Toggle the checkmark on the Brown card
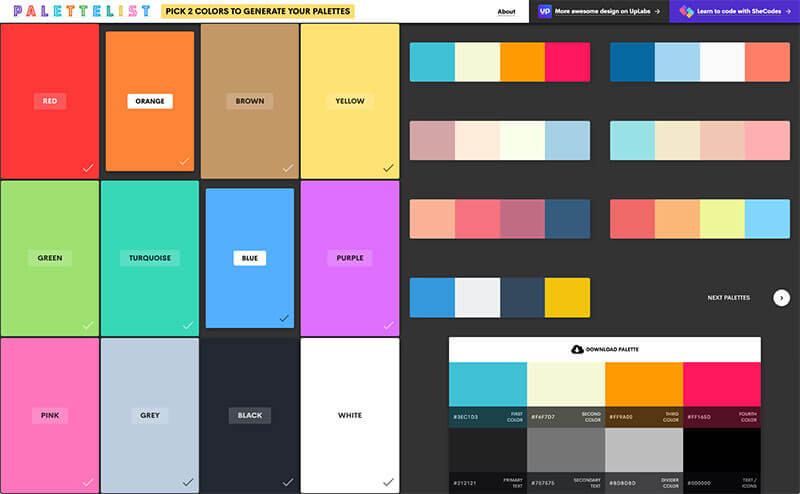This screenshot has width=800, height=494. pos(288,168)
